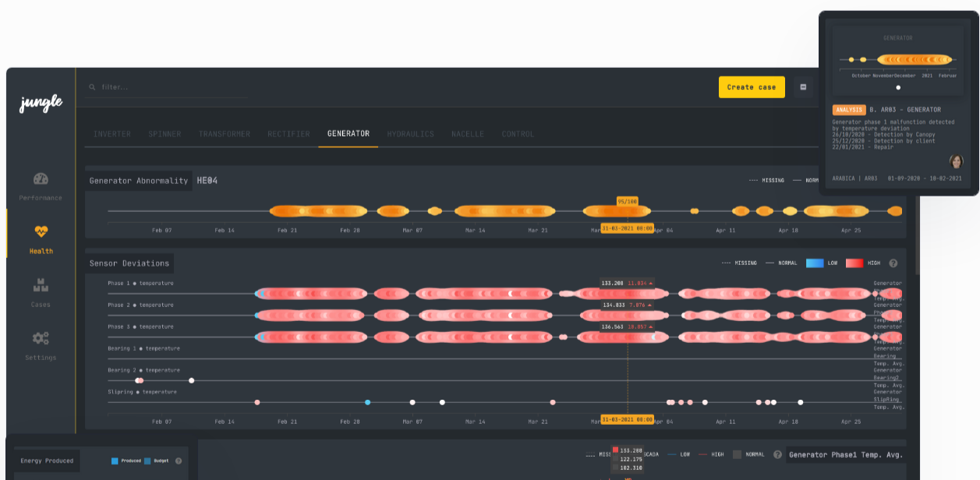980x480 pixels.
Task: Switch to the HYDRAULICS tab
Action: coord(410,134)
